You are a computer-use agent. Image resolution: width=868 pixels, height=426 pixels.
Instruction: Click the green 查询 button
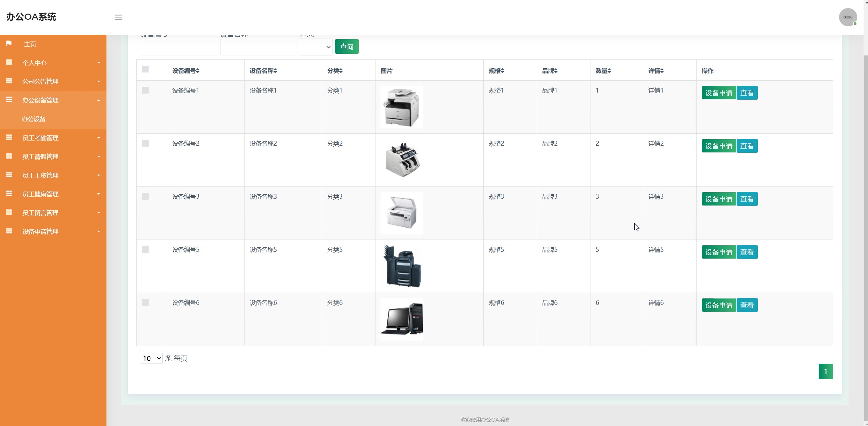[x=347, y=47]
